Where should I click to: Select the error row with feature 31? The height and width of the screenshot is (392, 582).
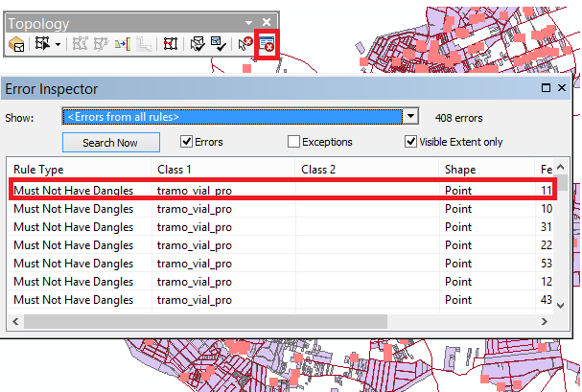281,227
